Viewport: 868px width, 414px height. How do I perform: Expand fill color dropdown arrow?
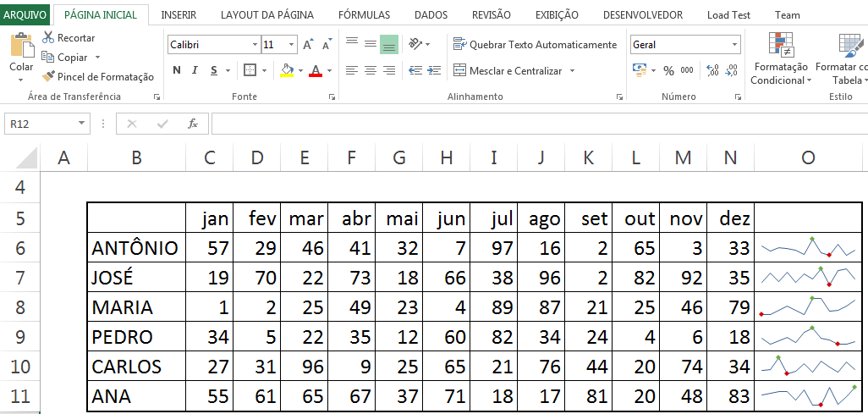pos(300,70)
